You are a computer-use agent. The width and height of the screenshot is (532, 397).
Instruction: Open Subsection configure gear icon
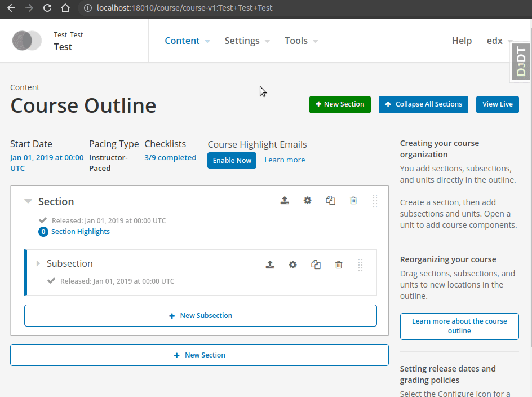[293, 264]
